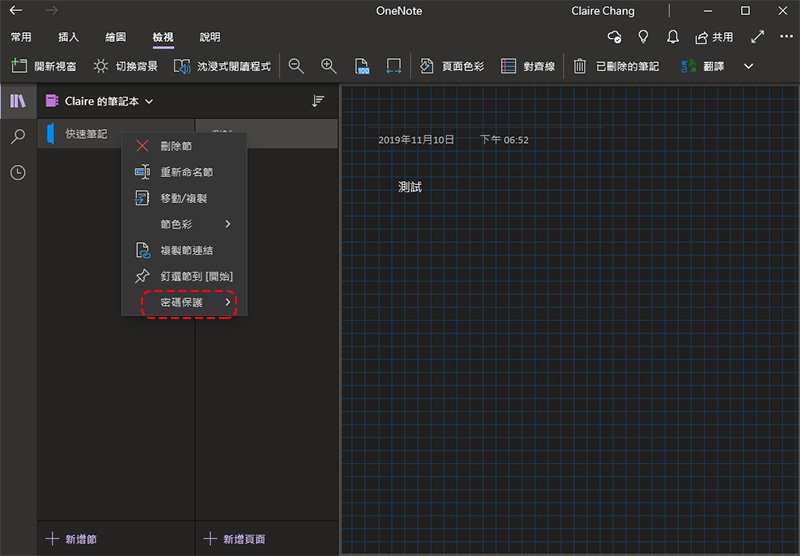Launch 沈浸式閱讀程式 immersive reader
The height and width of the screenshot is (556, 800).
pyautogui.click(x=222, y=66)
